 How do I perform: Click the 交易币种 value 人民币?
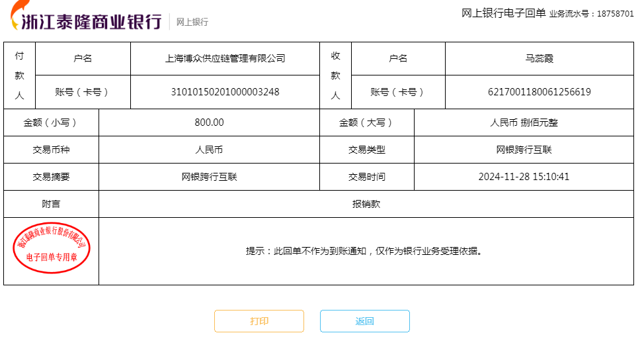(209, 150)
